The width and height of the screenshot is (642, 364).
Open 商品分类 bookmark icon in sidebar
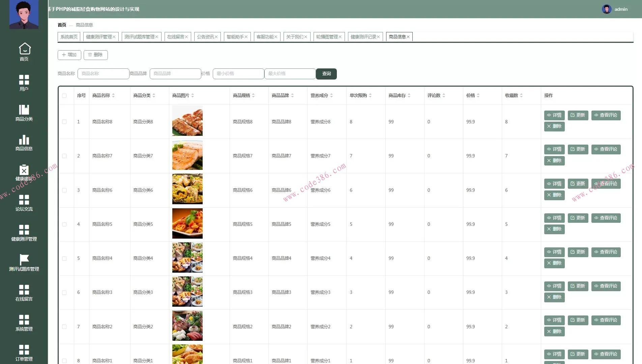(x=24, y=110)
